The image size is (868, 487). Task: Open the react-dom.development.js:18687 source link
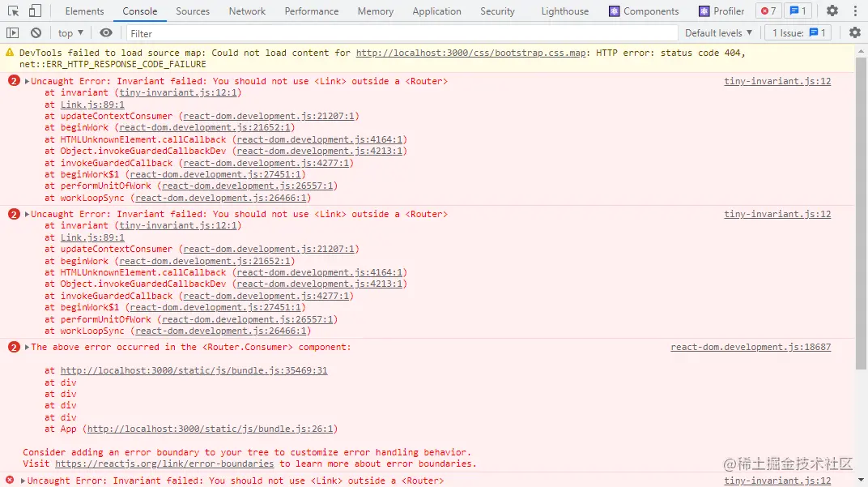coord(751,348)
